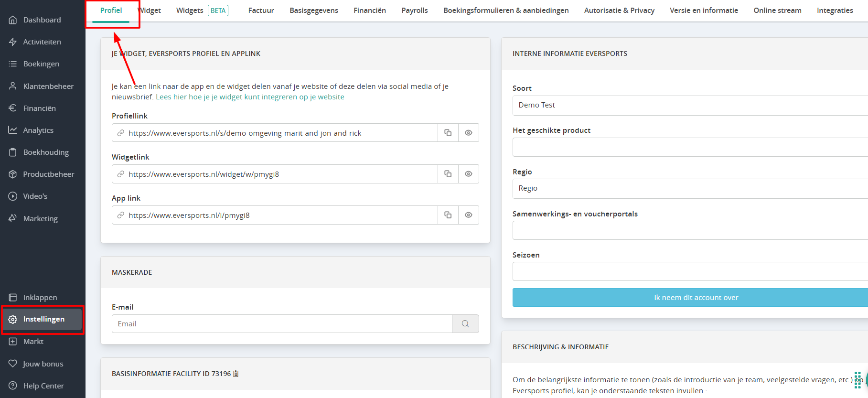The width and height of the screenshot is (868, 398).
Task: Switch to the Basisgegevens tab
Action: point(314,11)
